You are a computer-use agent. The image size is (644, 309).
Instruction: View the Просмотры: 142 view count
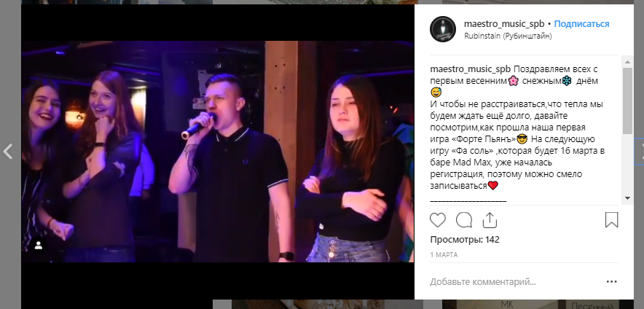point(465,240)
